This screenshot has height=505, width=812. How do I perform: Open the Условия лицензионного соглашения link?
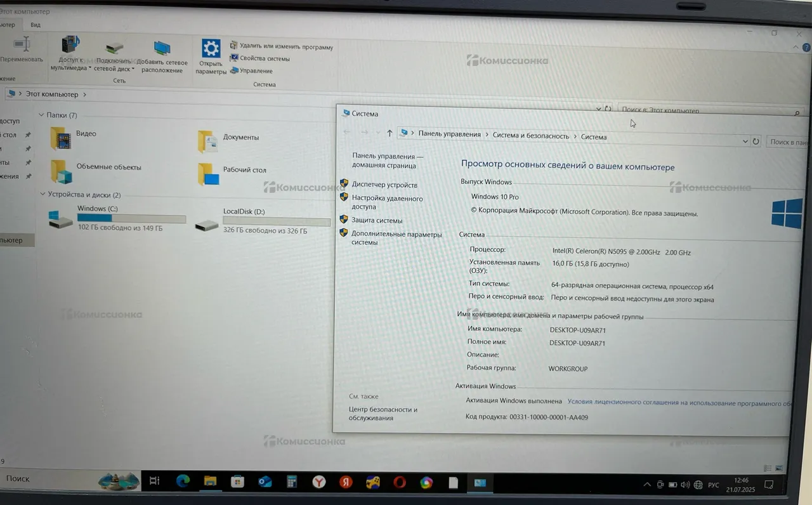click(x=679, y=402)
